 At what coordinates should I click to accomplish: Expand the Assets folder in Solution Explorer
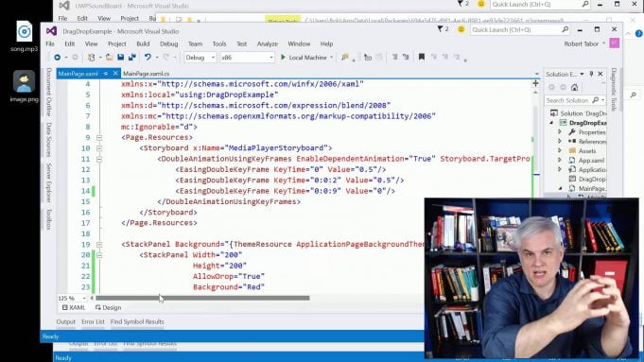click(560, 150)
